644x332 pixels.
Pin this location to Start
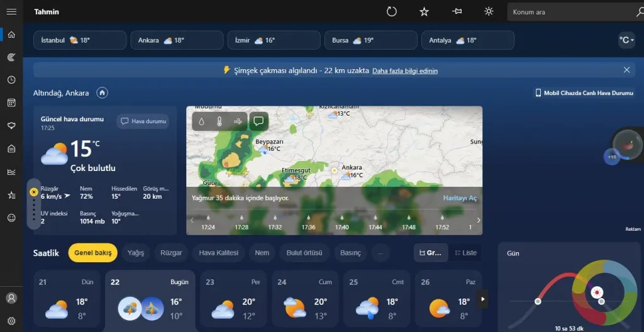(457, 11)
